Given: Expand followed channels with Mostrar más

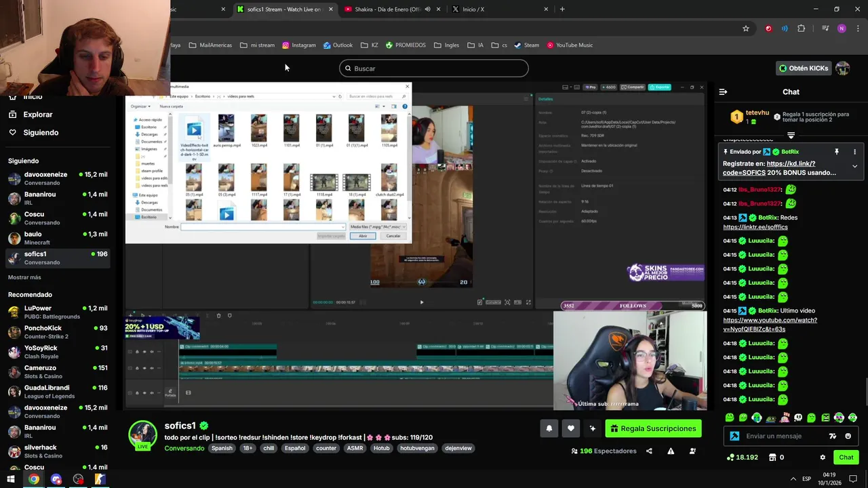Looking at the screenshot, I should [x=24, y=277].
